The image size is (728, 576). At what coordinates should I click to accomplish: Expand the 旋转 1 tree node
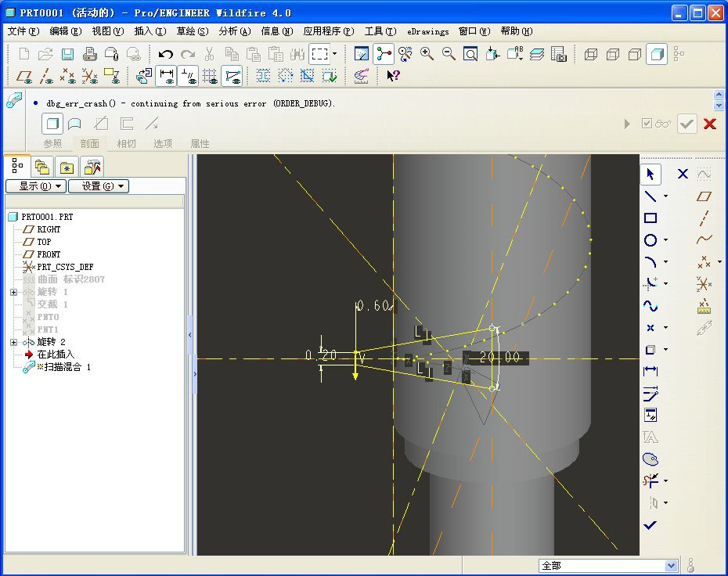coord(13,292)
